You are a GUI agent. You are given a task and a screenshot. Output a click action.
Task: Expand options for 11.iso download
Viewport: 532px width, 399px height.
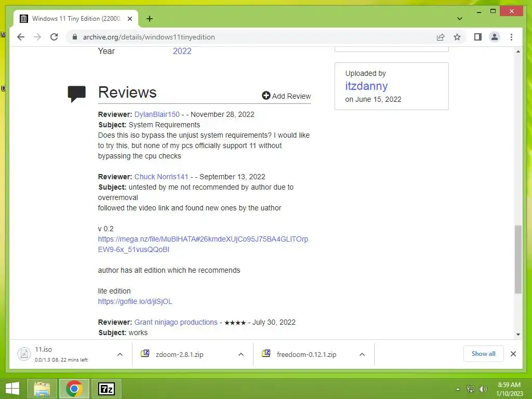(x=120, y=354)
